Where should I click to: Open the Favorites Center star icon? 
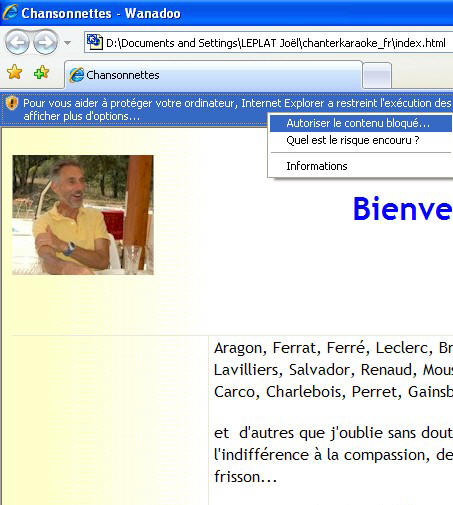(x=15, y=72)
